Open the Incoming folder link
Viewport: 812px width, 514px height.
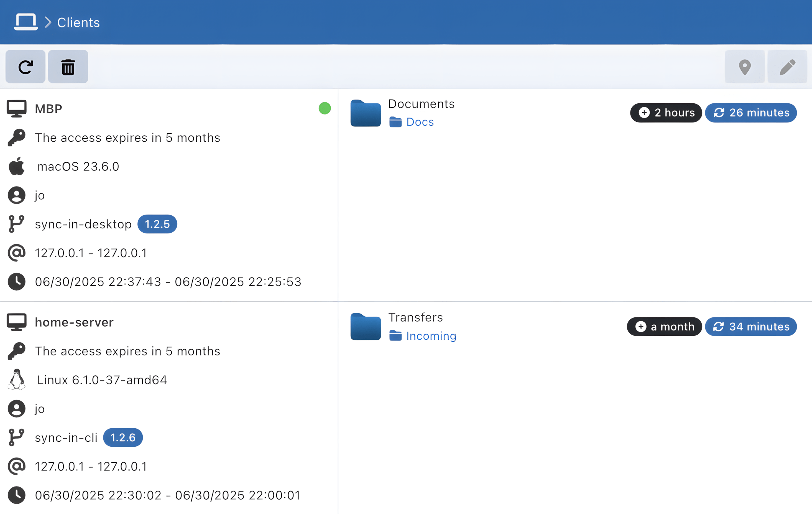click(x=431, y=336)
